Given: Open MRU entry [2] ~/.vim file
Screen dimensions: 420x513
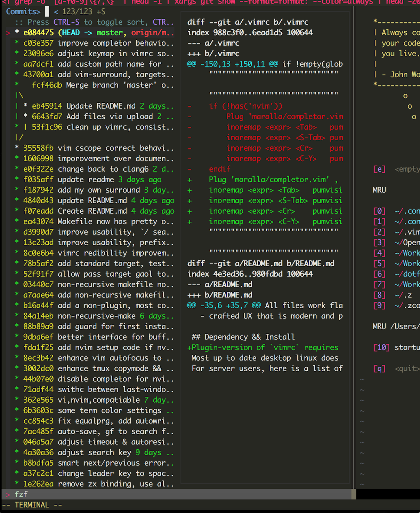Looking at the screenshot, I should pos(396,232).
